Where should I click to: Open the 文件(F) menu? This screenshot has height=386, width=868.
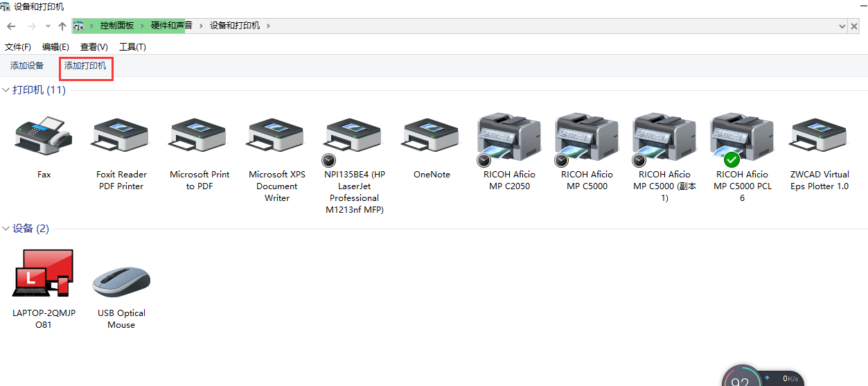coord(18,47)
